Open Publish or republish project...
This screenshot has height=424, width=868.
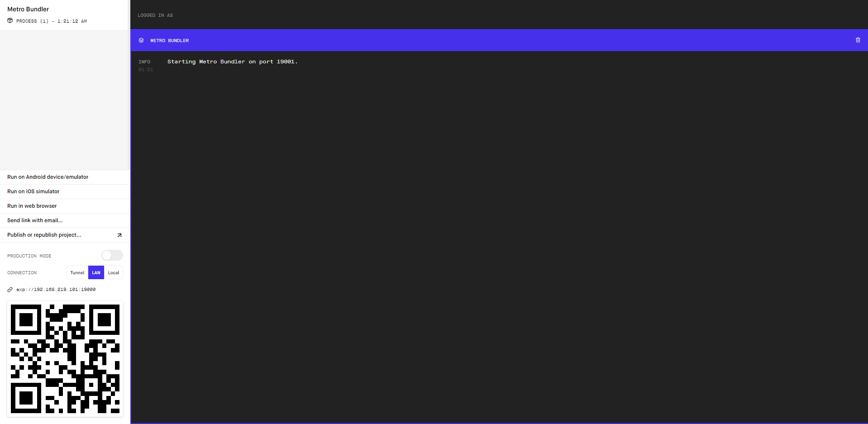tap(65, 235)
